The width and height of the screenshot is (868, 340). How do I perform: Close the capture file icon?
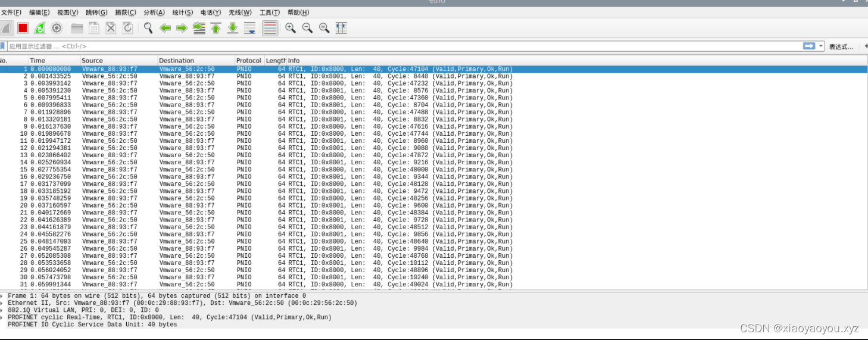[x=111, y=28]
